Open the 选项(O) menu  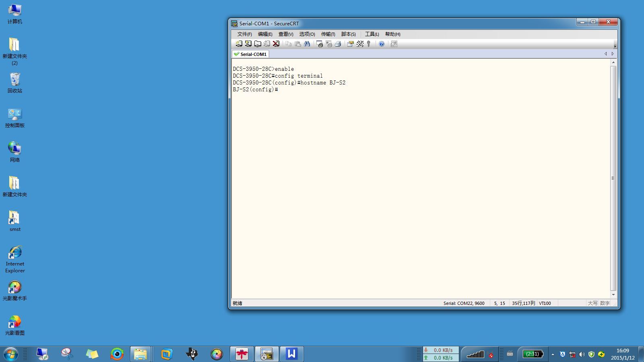pyautogui.click(x=307, y=34)
